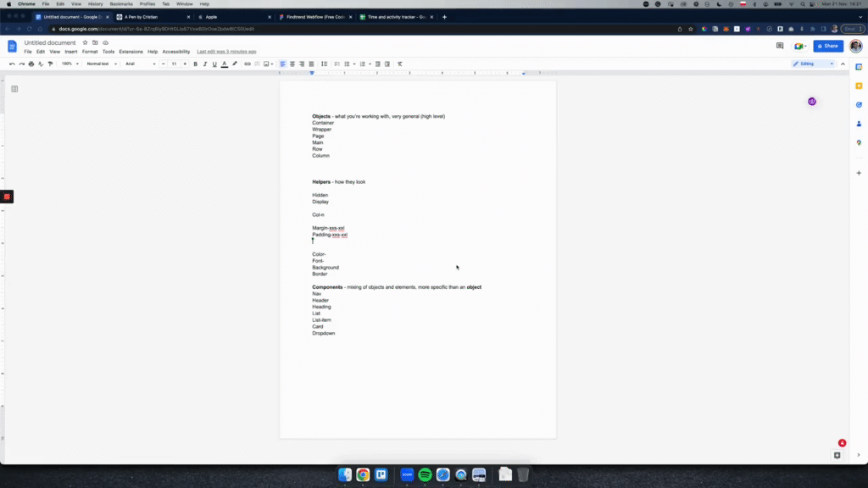Open the paragraph styles dropdown Normal text
Screen dimensions: 868x488
click(97, 64)
